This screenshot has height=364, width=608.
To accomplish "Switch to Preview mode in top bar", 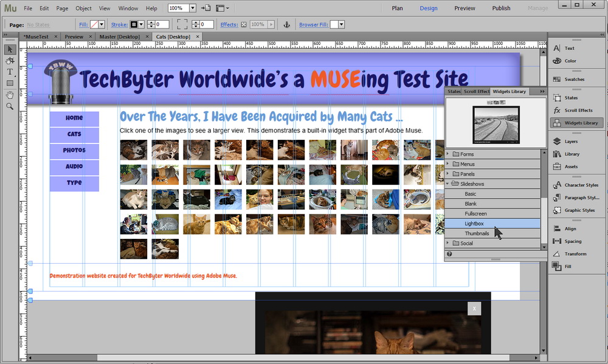I will click(x=465, y=8).
